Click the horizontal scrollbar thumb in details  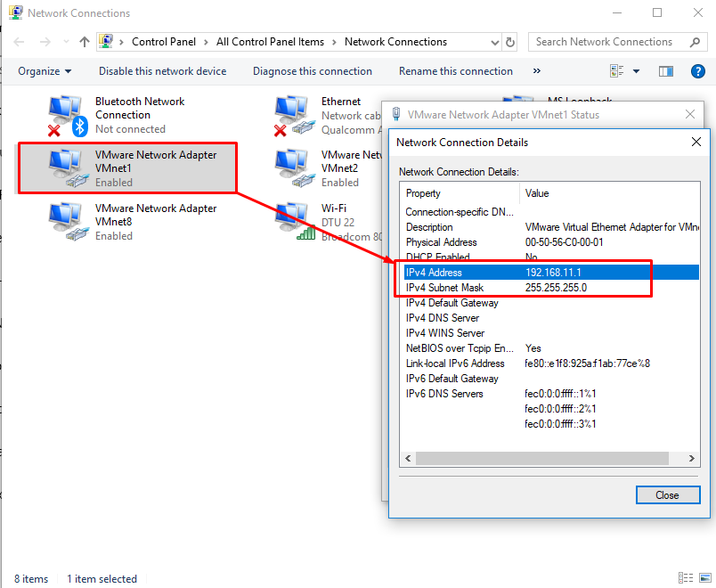[x=542, y=458]
